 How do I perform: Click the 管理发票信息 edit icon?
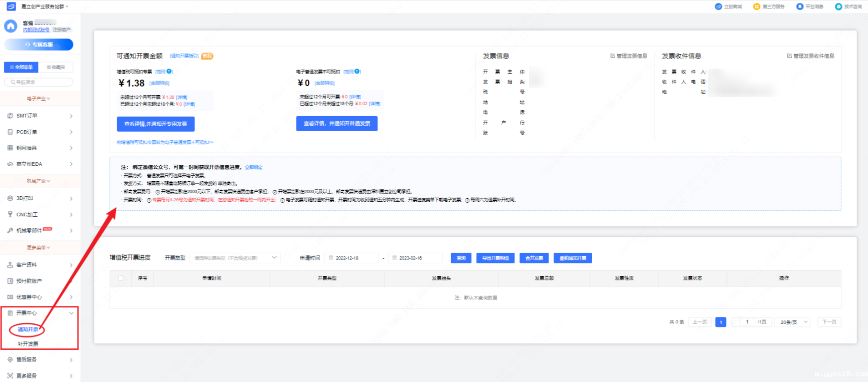pyautogui.click(x=612, y=56)
